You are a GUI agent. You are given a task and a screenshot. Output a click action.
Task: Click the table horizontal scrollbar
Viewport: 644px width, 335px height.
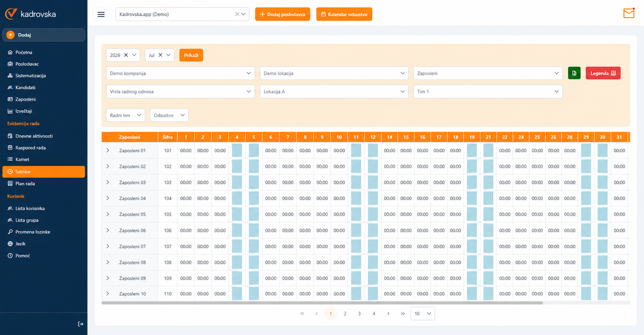(322, 303)
